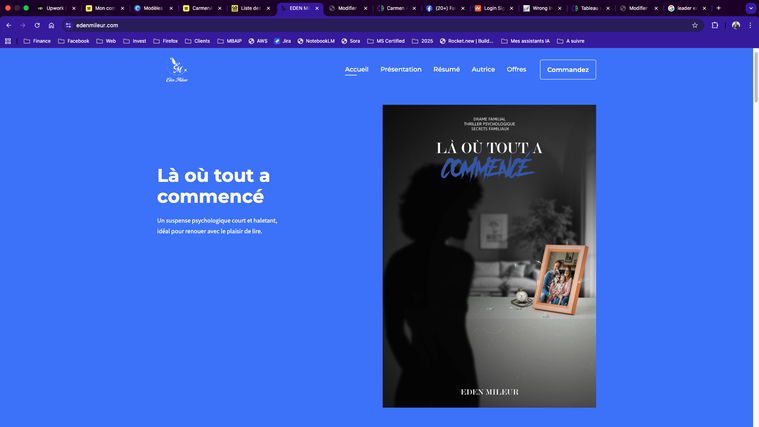Close the Liste des tab
The height and width of the screenshot is (427, 759).
[268, 8]
